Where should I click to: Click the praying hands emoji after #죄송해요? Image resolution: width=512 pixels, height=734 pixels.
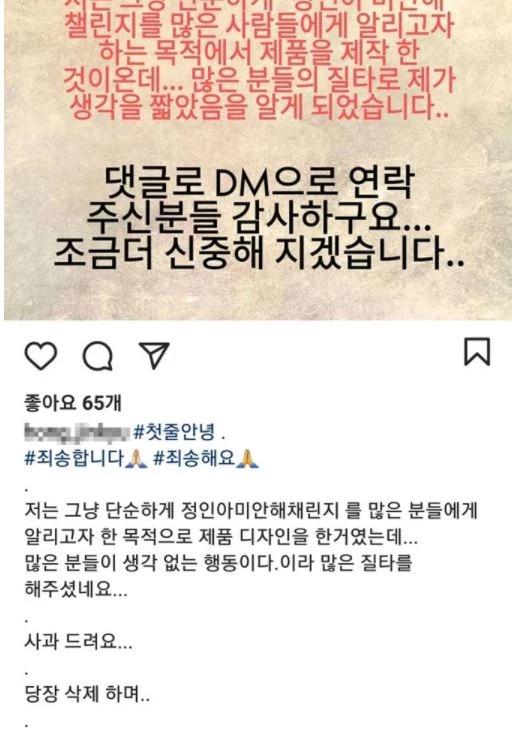tap(248, 458)
